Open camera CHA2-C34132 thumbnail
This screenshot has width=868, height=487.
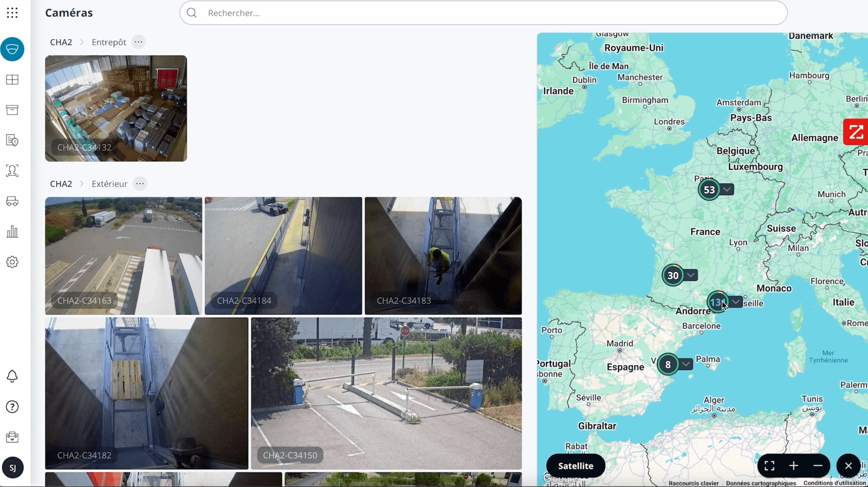point(116,108)
